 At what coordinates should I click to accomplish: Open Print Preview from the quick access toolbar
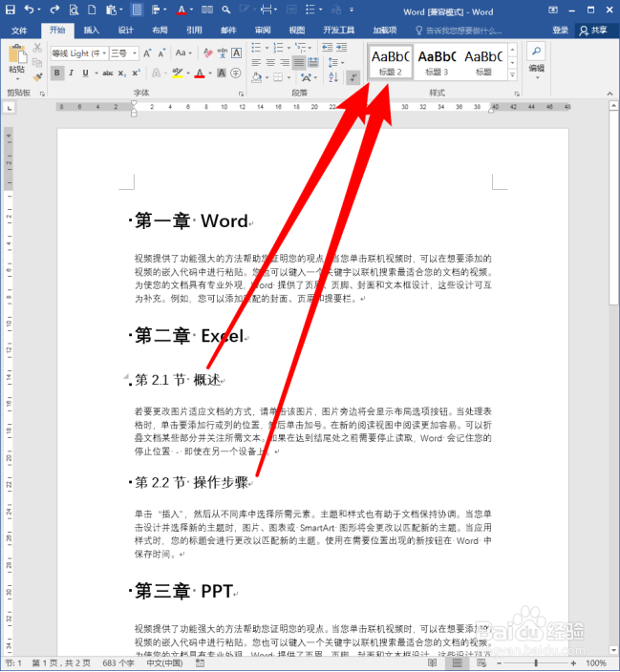[x=74, y=10]
